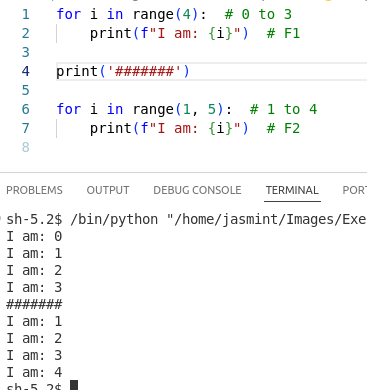Click line number 8 in the gutter
The width and height of the screenshot is (367, 390).
(x=26, y=147)
